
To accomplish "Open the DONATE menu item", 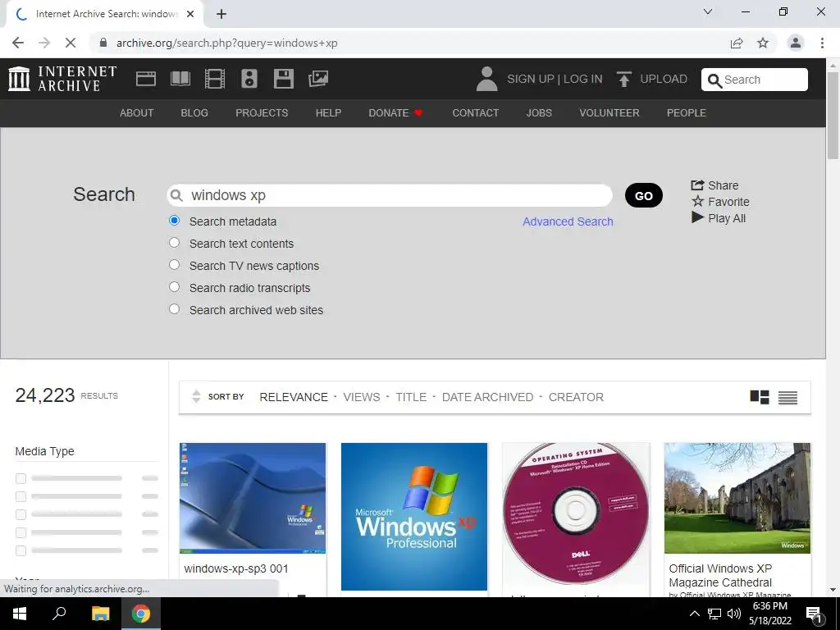I will (395, 113).
